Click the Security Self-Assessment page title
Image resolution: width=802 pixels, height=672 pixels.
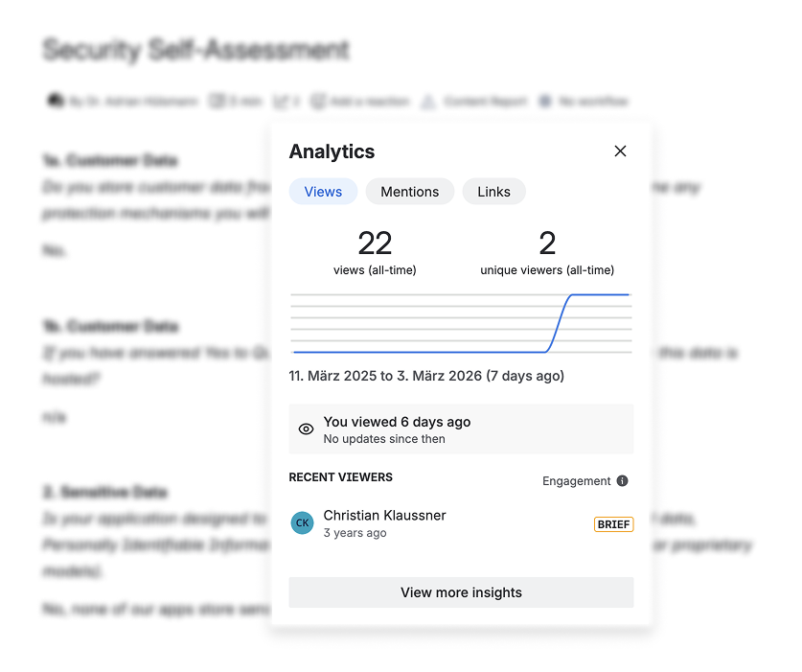click(x=195, y=49)
